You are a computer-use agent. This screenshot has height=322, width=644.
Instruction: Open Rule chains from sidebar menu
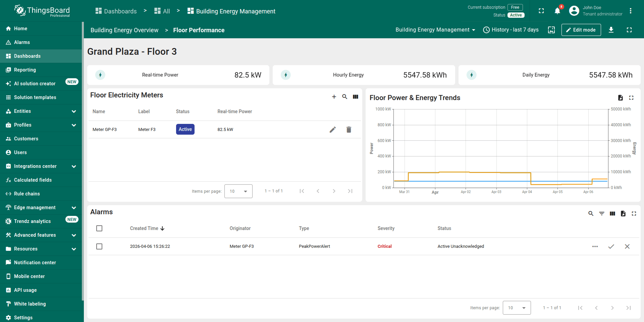pos(27,194)
